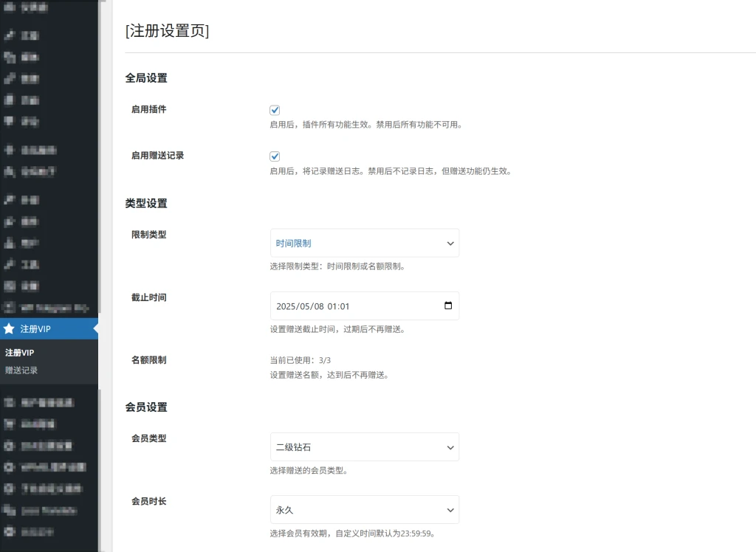Click the 类型设置 section heading
The image size is (756, 552).
pyautogui.click(x=146, y=204)
